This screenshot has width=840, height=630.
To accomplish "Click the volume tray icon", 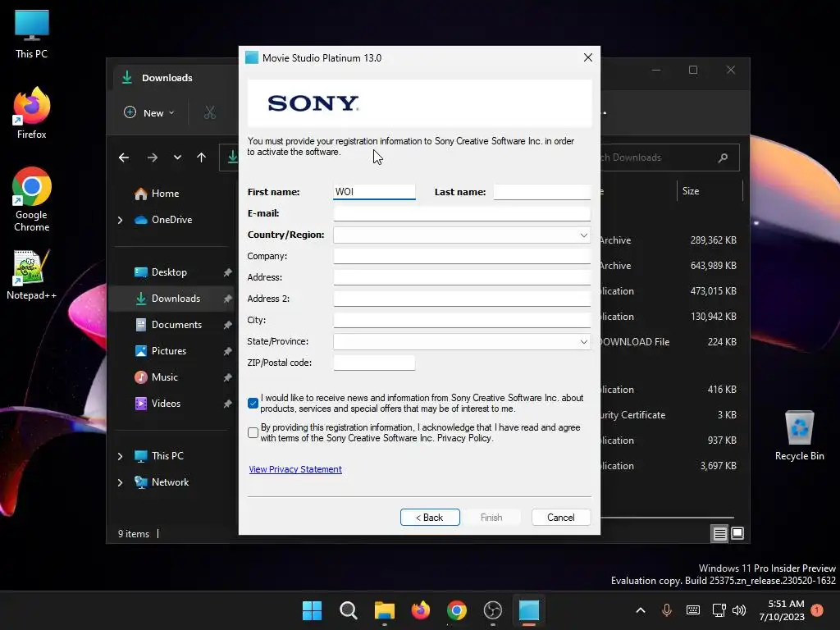I will coord(739,610).
